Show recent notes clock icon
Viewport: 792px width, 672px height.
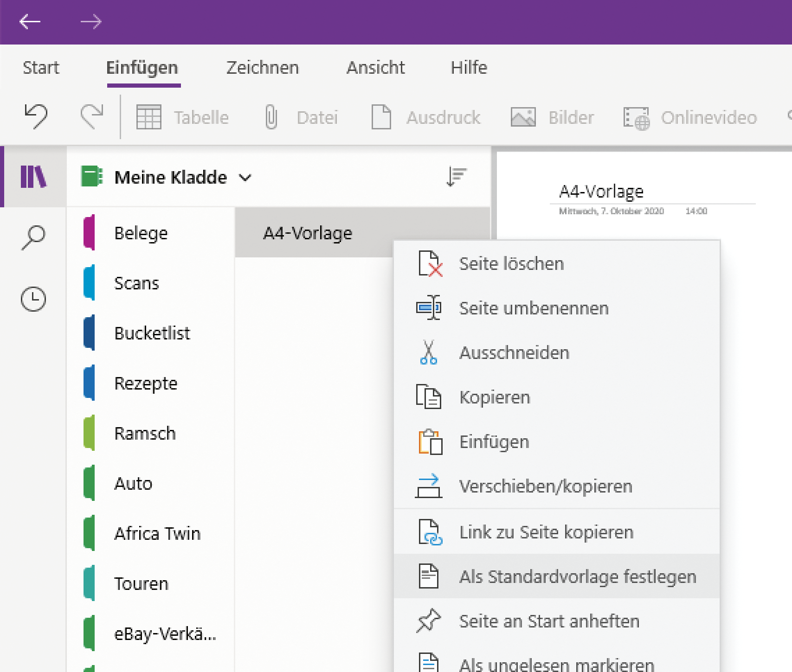pos(33,299)
